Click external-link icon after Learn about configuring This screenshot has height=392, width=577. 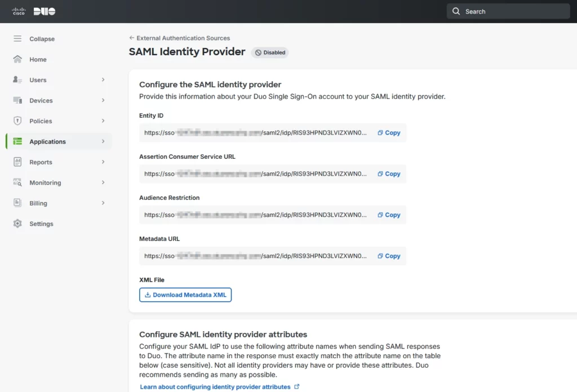296,386
